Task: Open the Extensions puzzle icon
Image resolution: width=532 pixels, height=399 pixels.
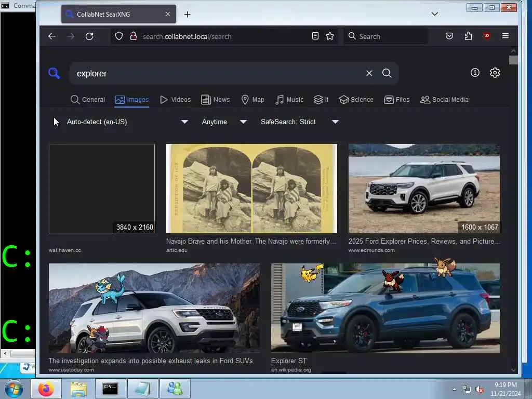Action: coord(468,36)
